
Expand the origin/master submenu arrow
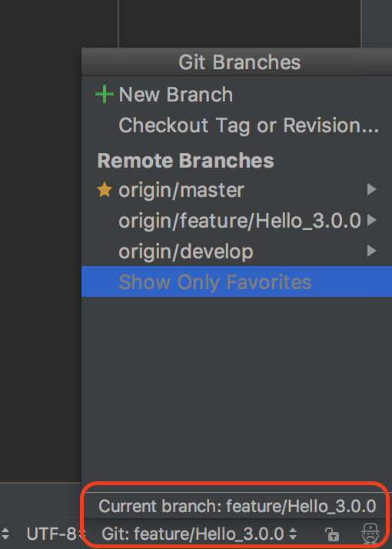pos(371,190)
